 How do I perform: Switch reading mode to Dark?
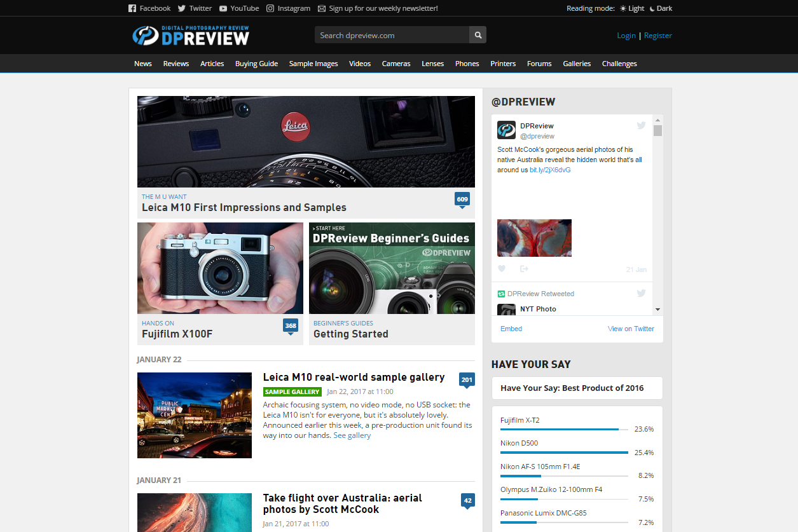661,8
